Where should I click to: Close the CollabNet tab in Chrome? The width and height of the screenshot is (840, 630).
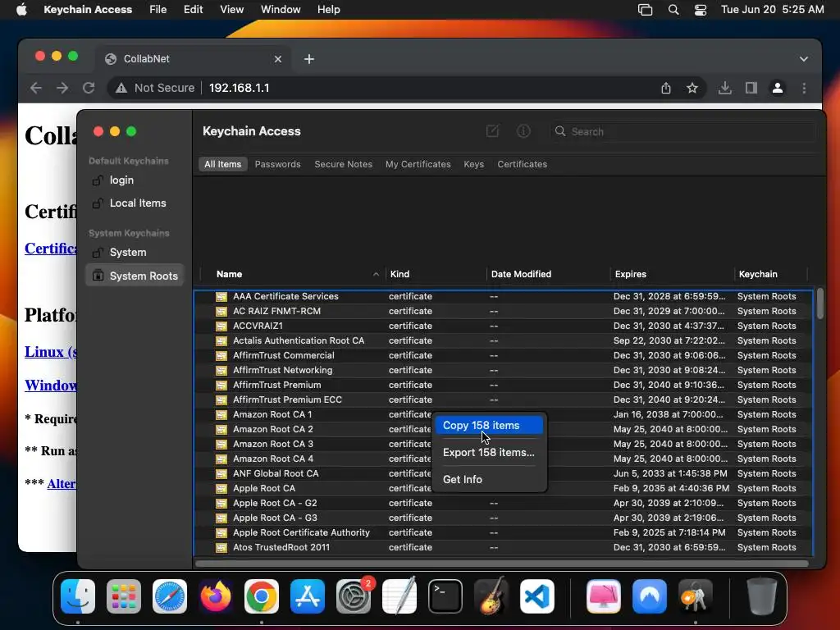coord(278,59)
